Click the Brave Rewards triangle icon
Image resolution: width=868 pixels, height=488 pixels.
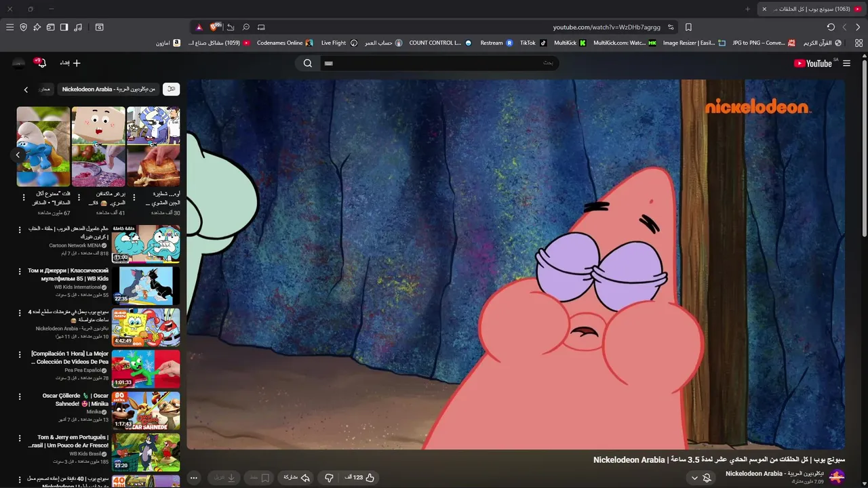click(199, 27)
